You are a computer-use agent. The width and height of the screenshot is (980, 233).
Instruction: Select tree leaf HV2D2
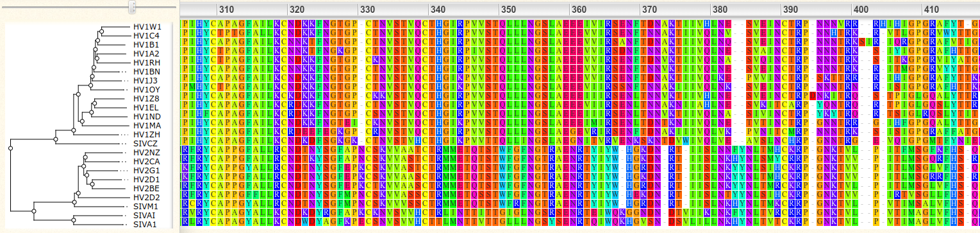click(x=147, y=198)
